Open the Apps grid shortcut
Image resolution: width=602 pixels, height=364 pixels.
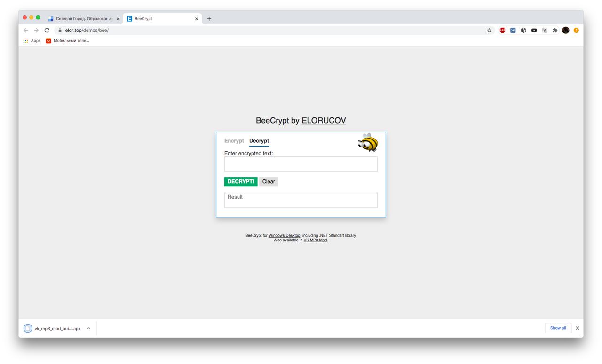click(32, 41)
